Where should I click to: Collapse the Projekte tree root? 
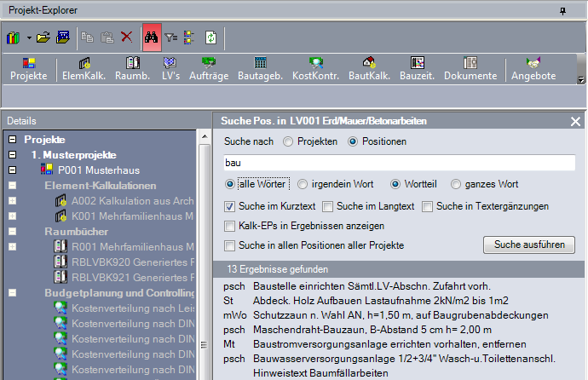click(x=13, y=139)
